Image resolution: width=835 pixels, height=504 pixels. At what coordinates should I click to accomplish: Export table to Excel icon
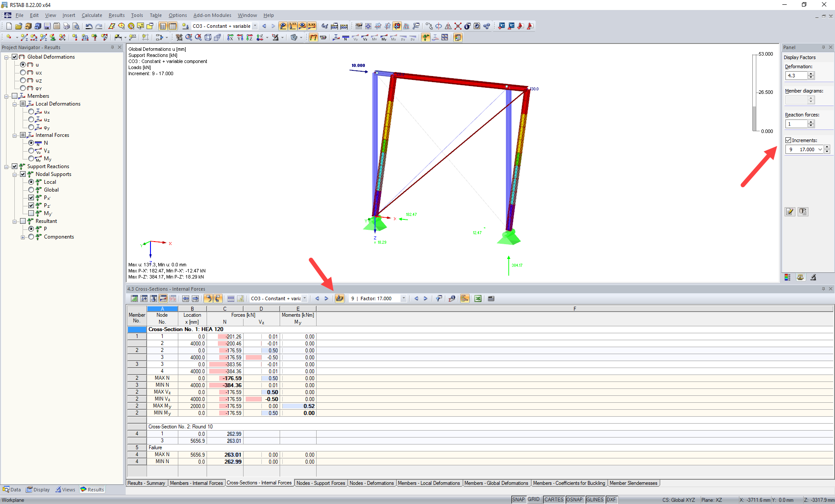pyautogui.click(x=478, y=298)
